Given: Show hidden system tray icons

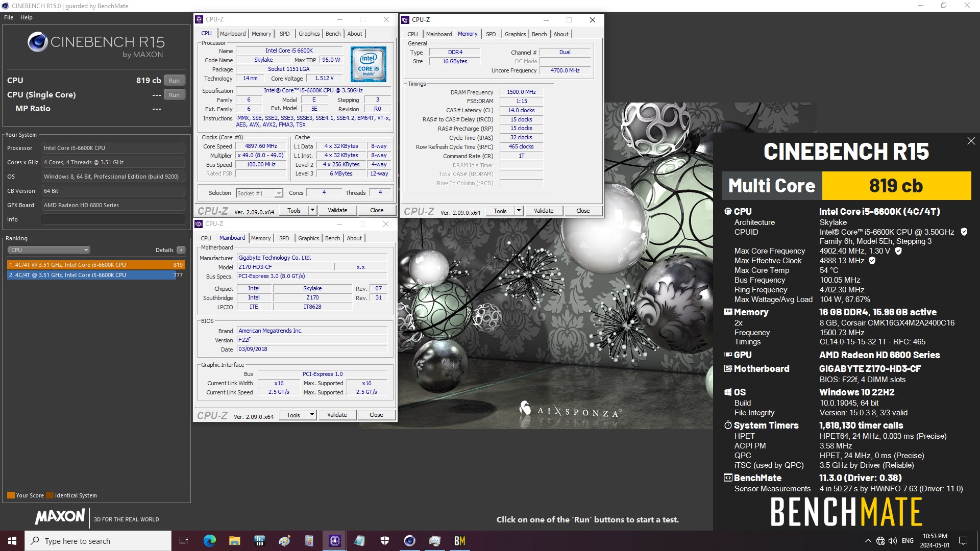Looking at the screenshot, I should pyautogui.click(x=868, y=541).
